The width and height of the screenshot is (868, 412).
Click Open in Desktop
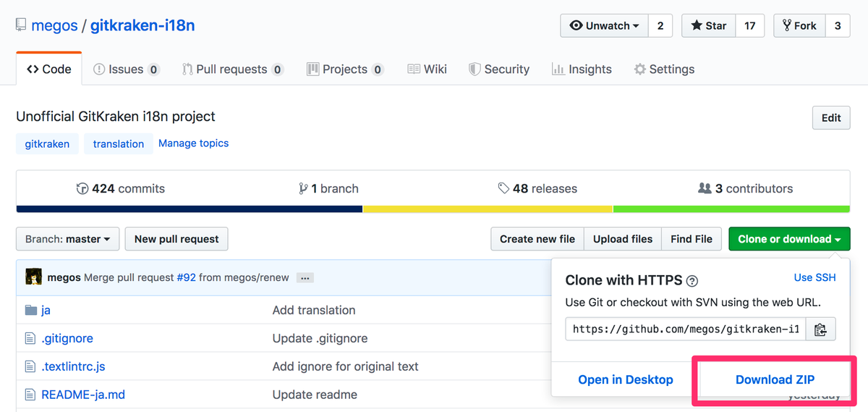(x=626, y=379)
